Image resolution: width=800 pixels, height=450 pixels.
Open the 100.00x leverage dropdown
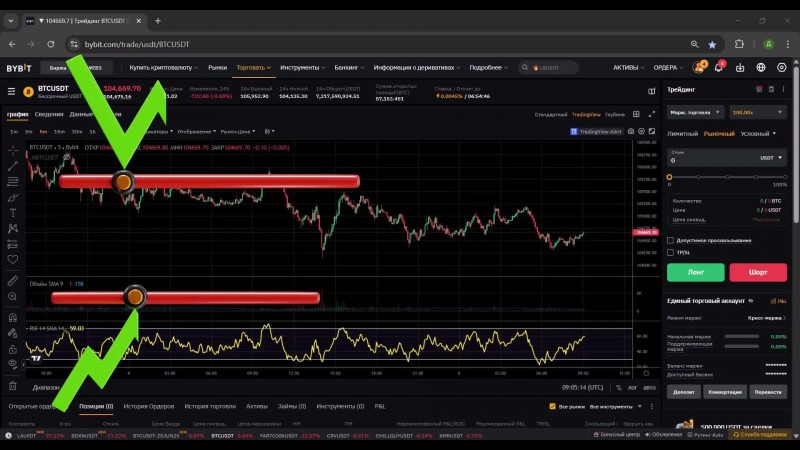[x=758, y=112]
